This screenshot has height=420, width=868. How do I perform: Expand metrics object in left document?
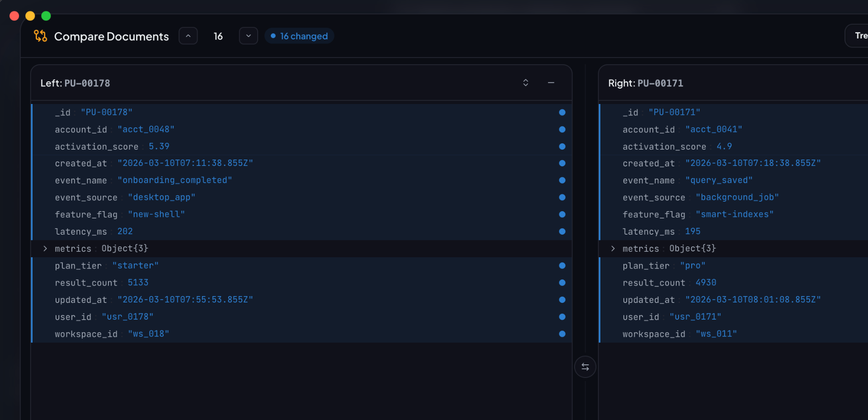coord(45,249)
